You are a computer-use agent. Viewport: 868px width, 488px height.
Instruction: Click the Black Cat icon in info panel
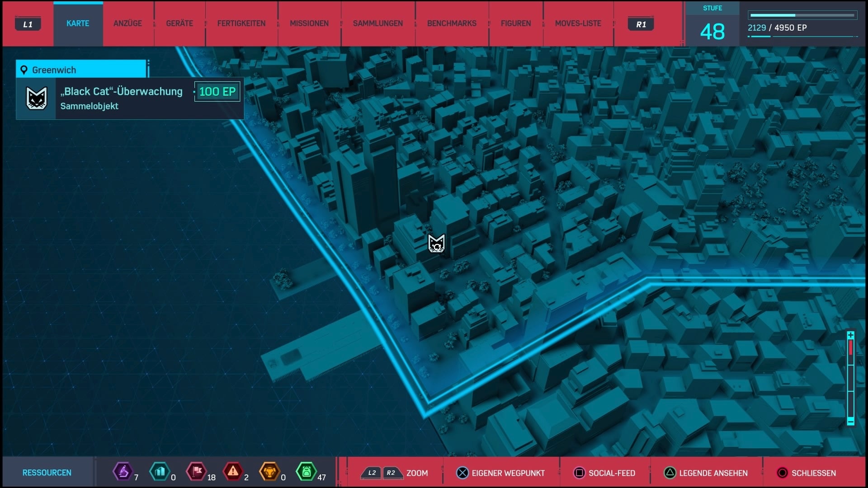36,98
